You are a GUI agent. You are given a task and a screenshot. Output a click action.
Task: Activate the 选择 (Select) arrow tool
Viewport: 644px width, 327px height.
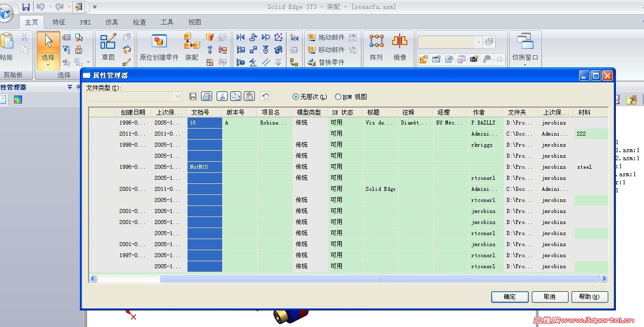pos(48,41)
